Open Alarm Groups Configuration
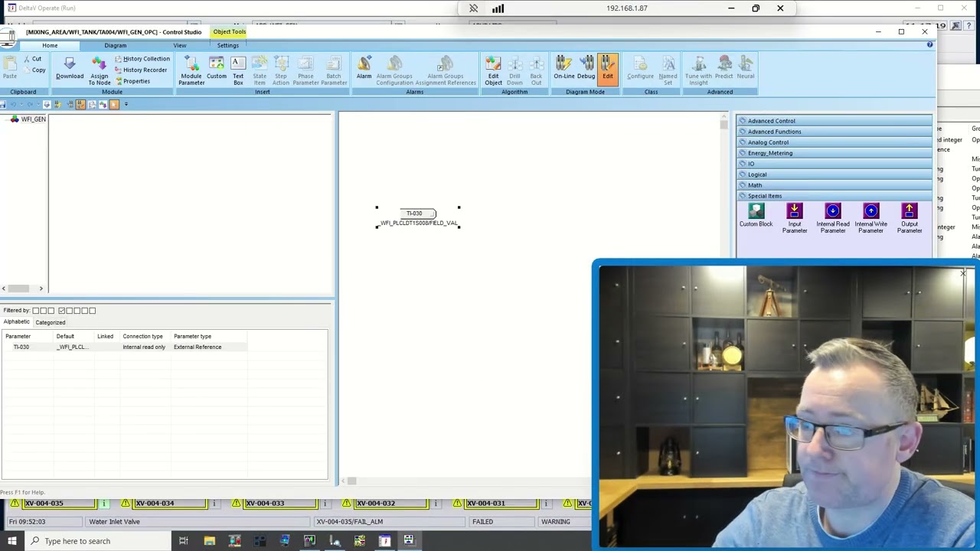This screenshot has width=980, height=551. point(394,70)
